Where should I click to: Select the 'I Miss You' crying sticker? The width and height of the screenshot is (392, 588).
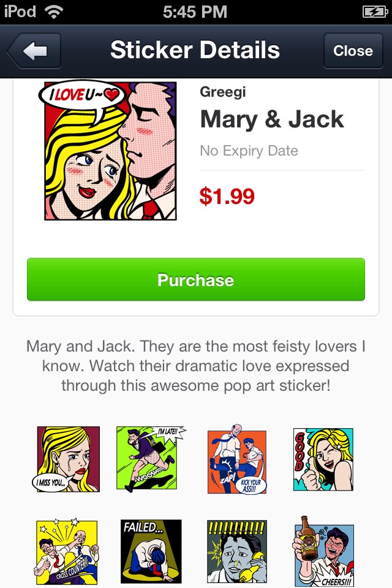(x=66, y=459)
